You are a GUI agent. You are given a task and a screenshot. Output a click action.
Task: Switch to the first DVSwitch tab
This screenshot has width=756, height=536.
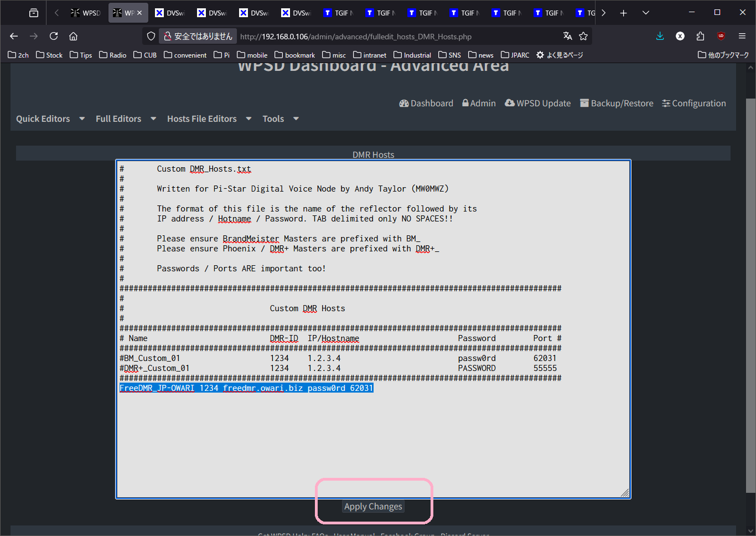click(x=170, y=13)
